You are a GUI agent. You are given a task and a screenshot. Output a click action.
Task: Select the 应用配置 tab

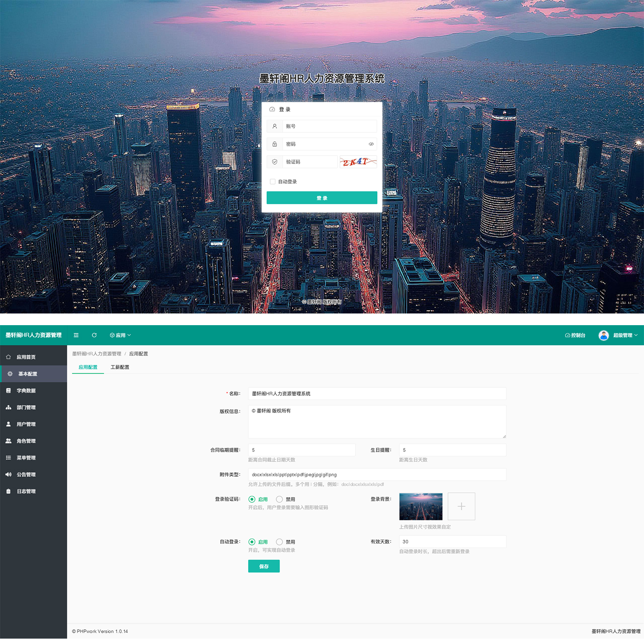pyautogui.click(x=88, y=367)
